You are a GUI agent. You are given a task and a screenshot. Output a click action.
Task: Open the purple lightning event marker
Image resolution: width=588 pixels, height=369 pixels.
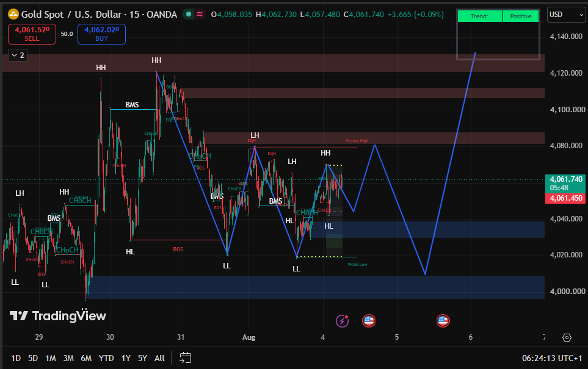(x=342, y=321)
